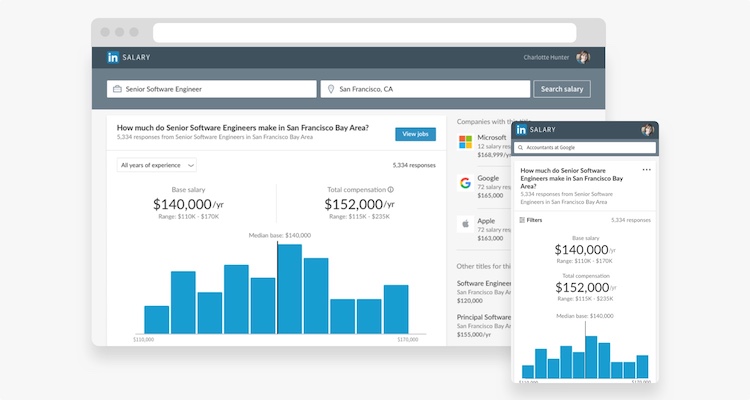Click the briefcase icon in job title field
This screenshot has width=750, height=400.
pyautogui.click(x=117, y=89)
